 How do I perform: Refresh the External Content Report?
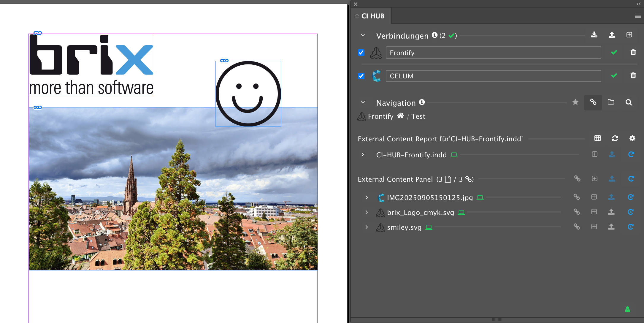[x=615, y=138]
